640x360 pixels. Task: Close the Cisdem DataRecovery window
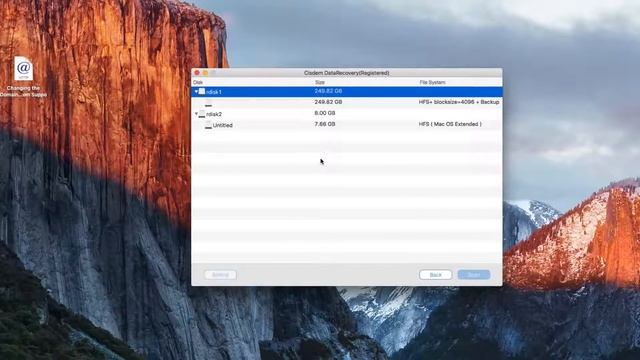point(197,73)
